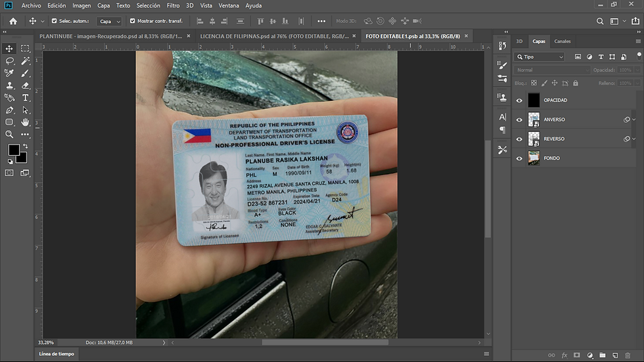The image size is (644, 362).
Task: Open the Tipo layer filter dropdown
Action: pos(540,57)
